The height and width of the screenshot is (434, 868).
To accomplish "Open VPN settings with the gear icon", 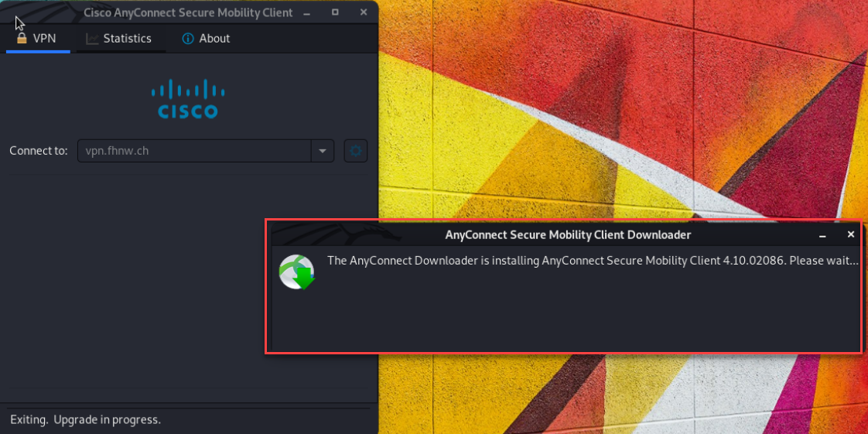I will (x=356, y=151).
